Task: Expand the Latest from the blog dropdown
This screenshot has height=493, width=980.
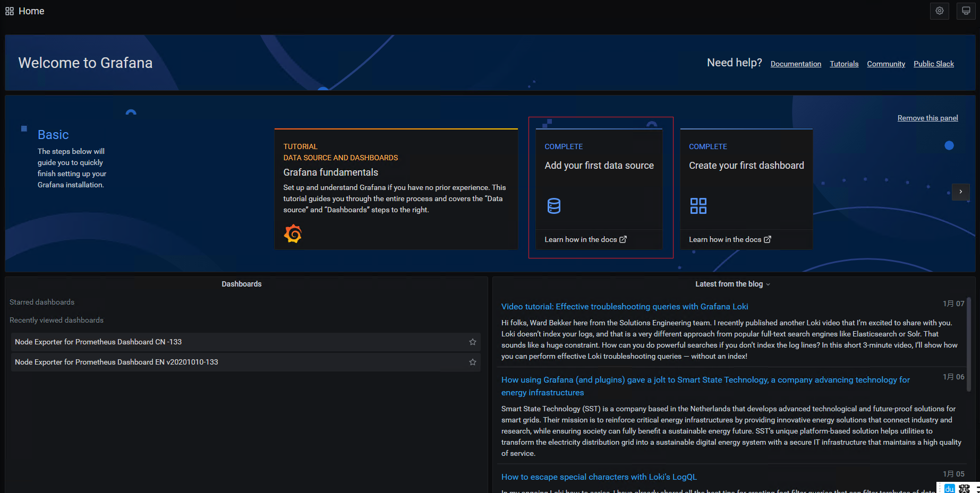Action: tap(768, 284)
